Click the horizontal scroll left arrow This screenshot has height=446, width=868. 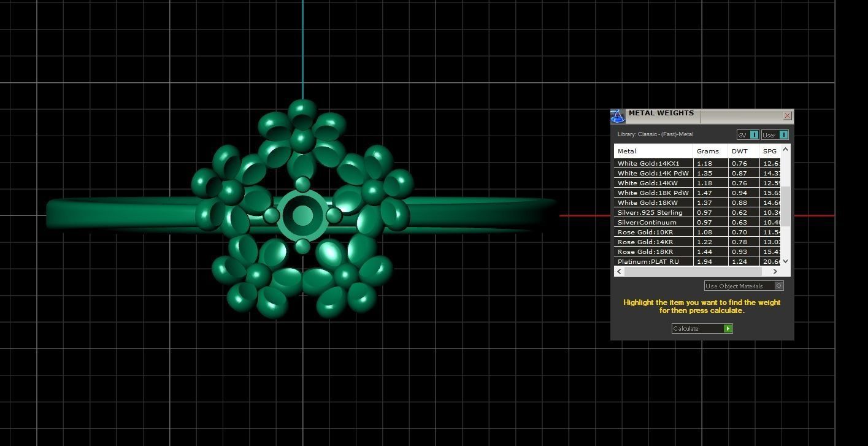[619, 271]
